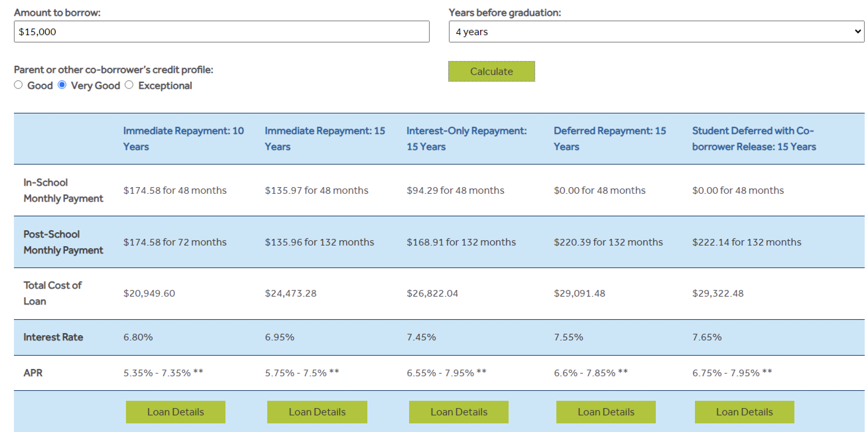The width and height of the screenshot is (868, 432).
Task: Click the 6.55% - 7.95% APR range
Action: pos(447,373)
